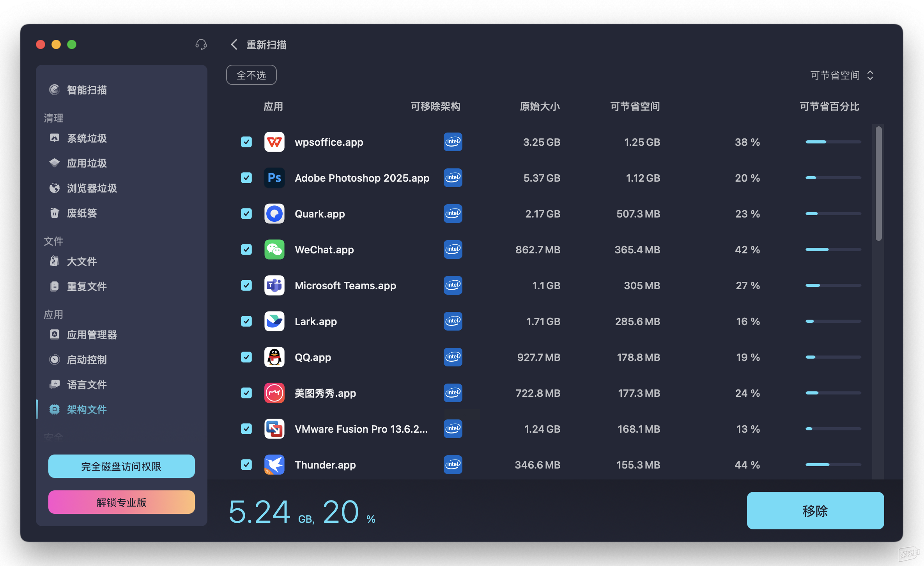Click the headset support icon
The height and width of the screenshot is (566, 924).
click(x=201, y=44)
